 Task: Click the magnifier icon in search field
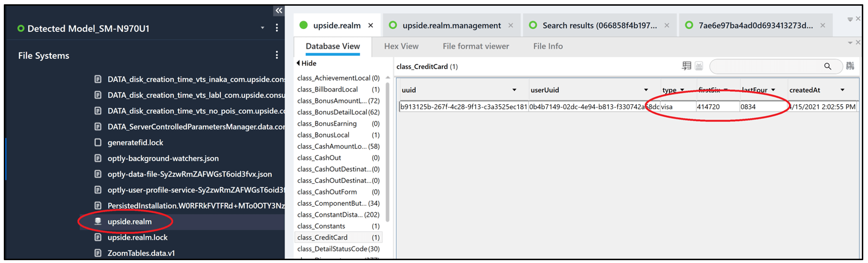(x=827, y=66)
